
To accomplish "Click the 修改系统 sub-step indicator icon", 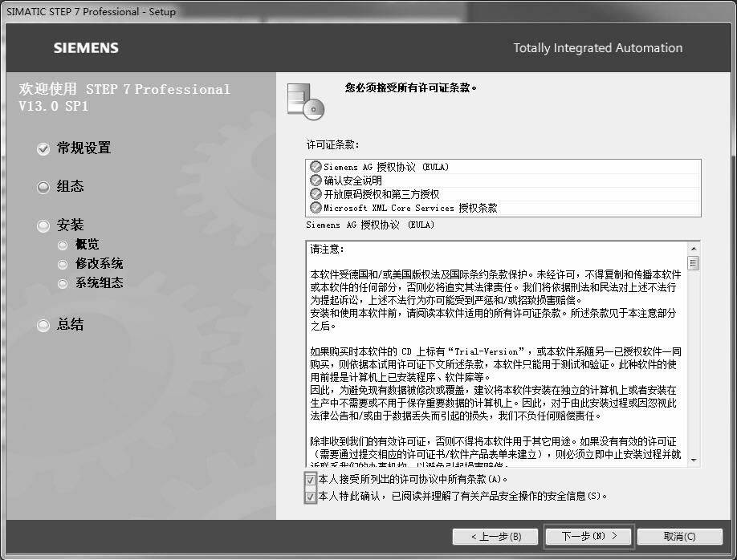I will [x=63, y=265].
